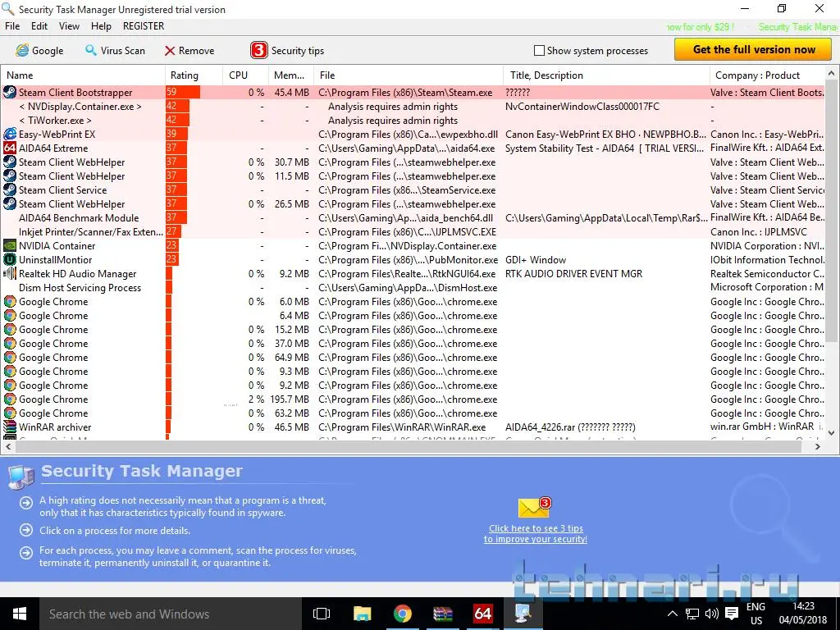Select the < NVDisplay.Container.exe > row
The height and width of the screenshot is (630, 840).
[x=413, y=106]
